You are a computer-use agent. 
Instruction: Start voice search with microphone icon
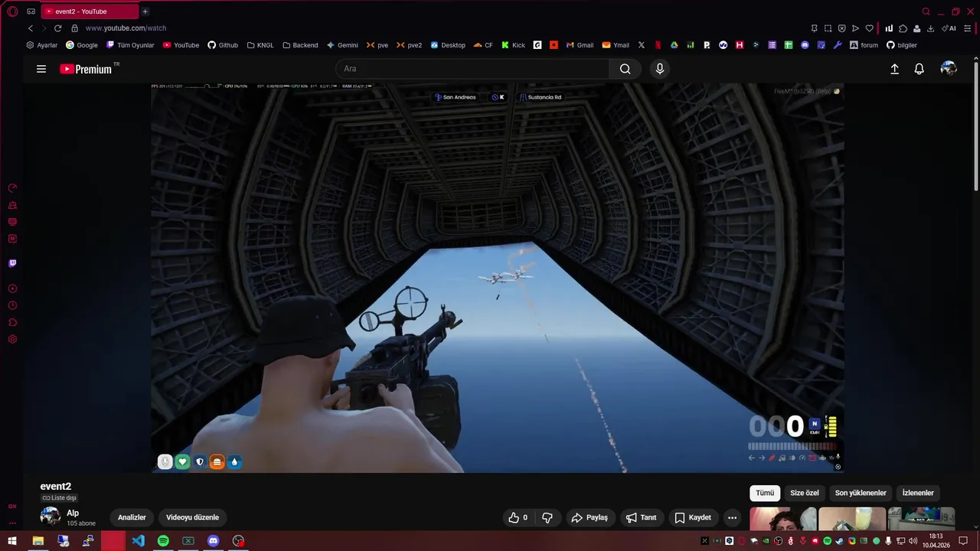tap(660, 69)
